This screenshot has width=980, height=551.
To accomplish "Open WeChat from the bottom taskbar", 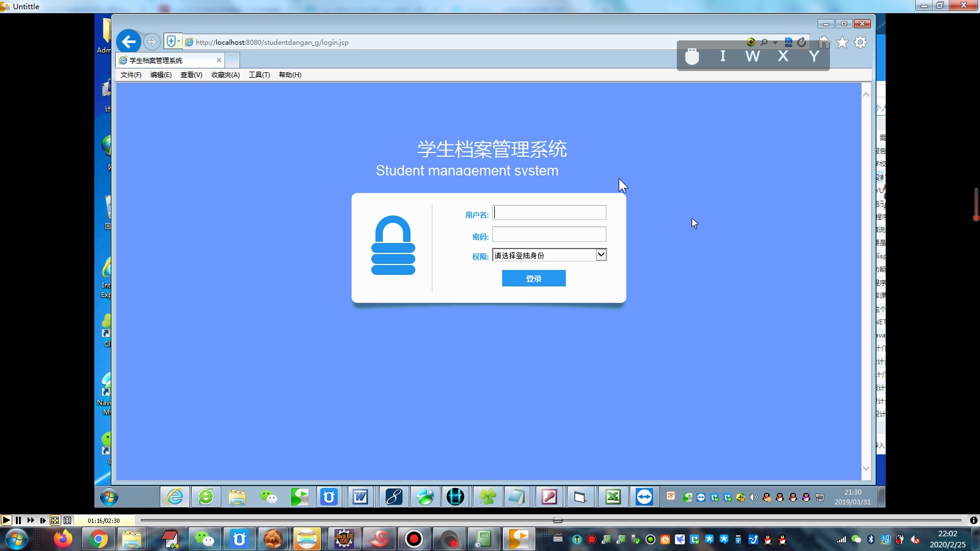I will pos(205,539).
